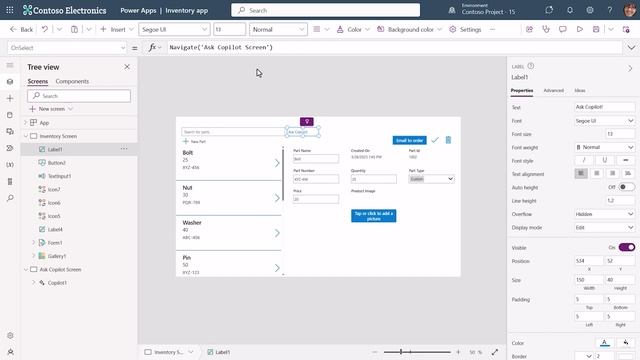
Task: Preview the app with Play icon
Action: 580,29
